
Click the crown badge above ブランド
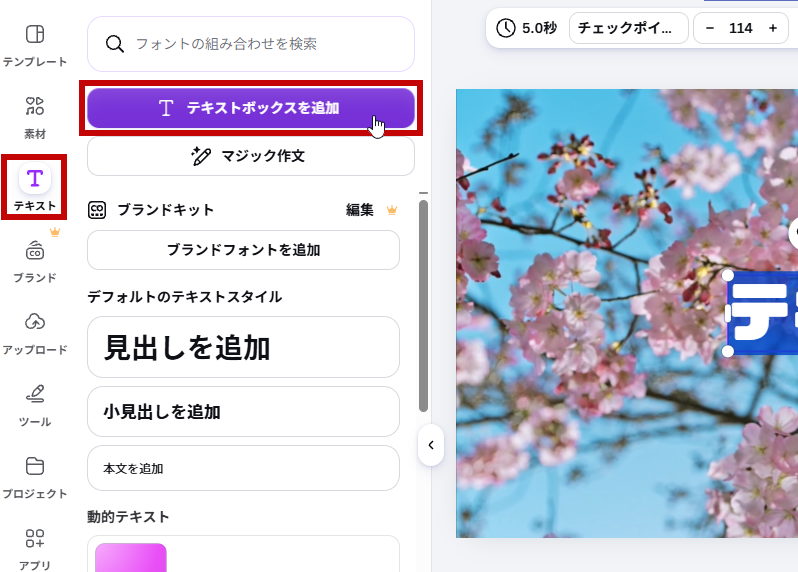(x=55, y=233)
